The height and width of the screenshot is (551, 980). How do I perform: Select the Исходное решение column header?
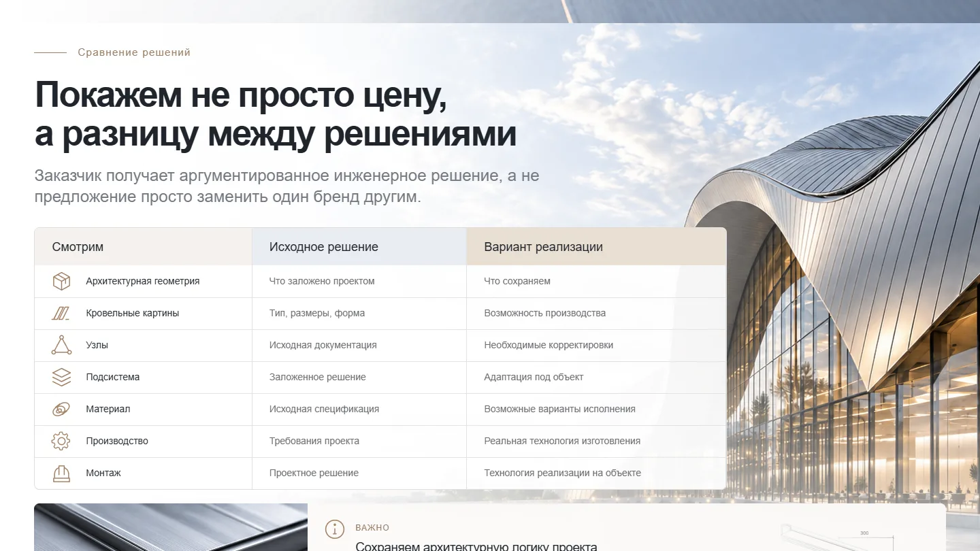359,246
